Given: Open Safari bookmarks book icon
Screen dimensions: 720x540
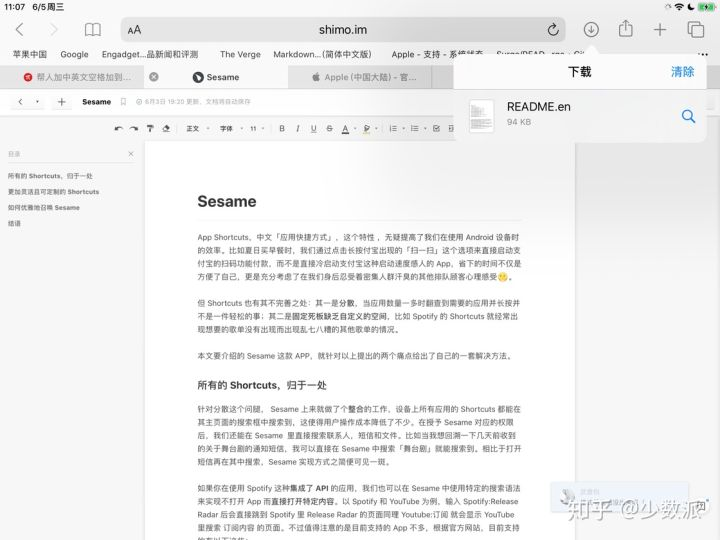Looking at the screenshot, I should click(93, 30).
